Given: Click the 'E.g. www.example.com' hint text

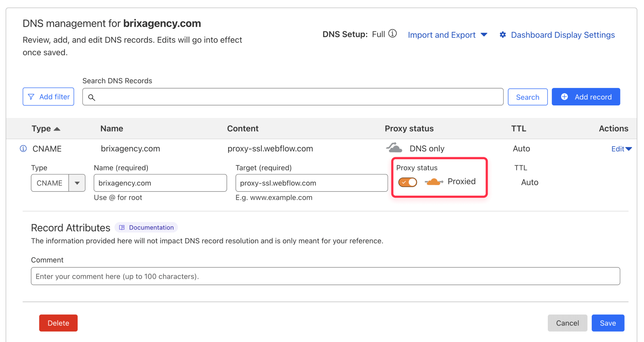Looking at the screenshot, I should coord(274,198).
